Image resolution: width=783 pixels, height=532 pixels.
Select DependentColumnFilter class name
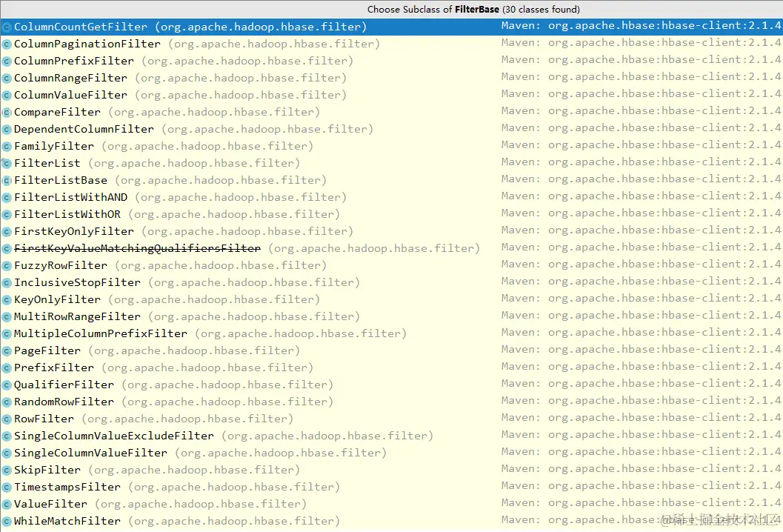coord(84,130)
